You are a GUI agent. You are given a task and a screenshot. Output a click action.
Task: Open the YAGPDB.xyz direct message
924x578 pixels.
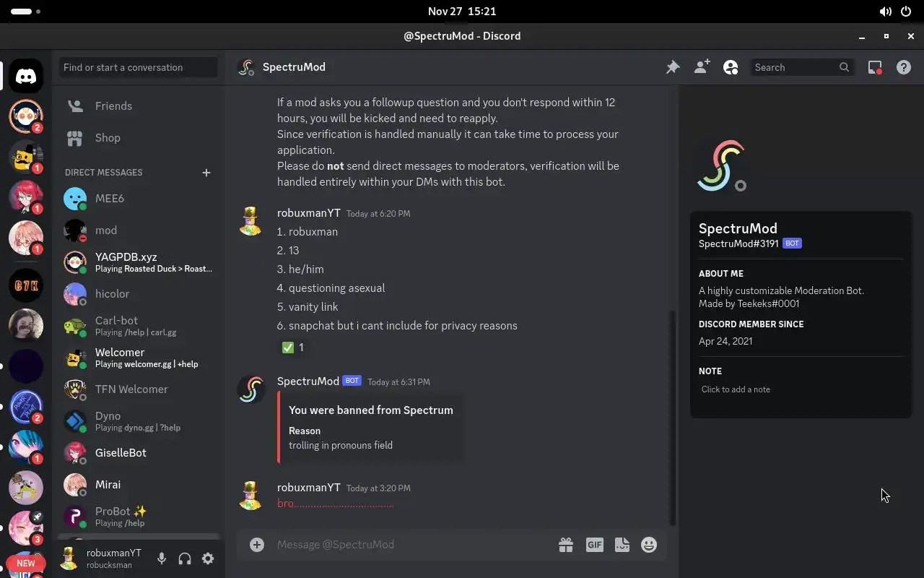coord(139,262)
